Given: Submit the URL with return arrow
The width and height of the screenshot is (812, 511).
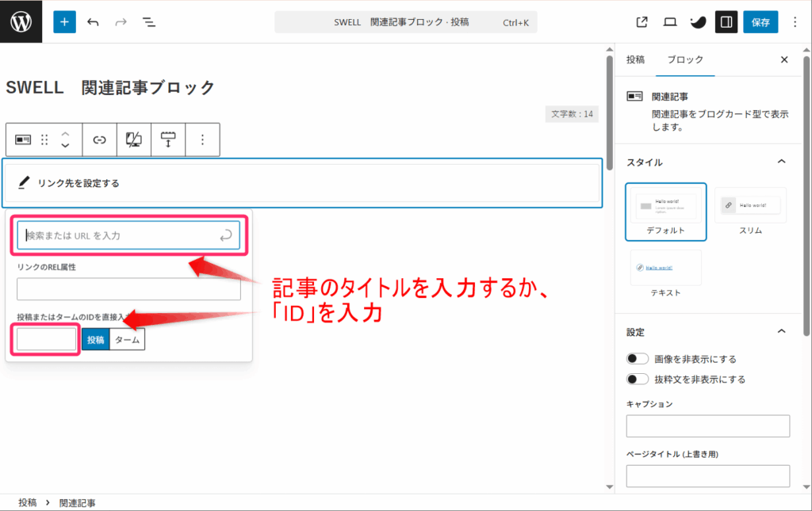Looking at the screenshot, I should [x=226, y=236].
